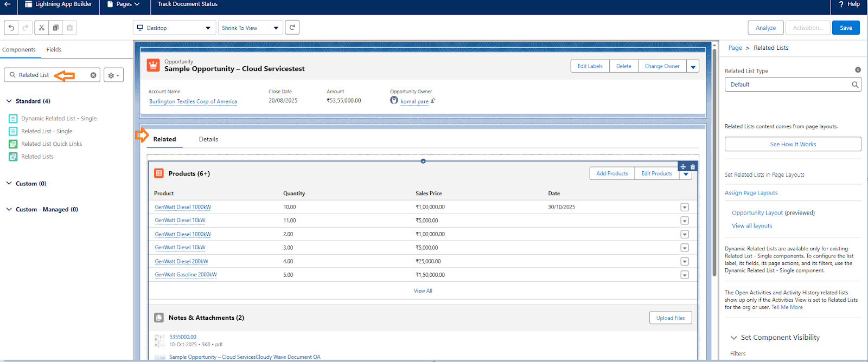Refresh the canvas with the reload icon

pyautogui.click(x=292, y=27)
